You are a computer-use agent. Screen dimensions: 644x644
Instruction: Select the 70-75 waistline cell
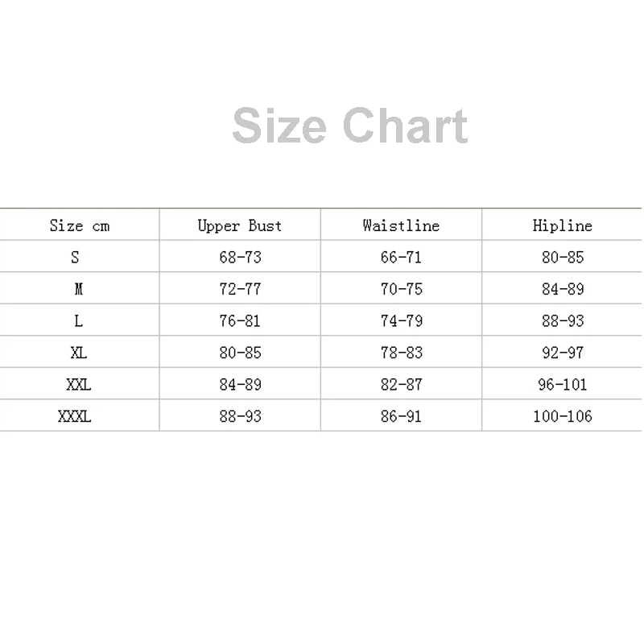click(401, 288)
